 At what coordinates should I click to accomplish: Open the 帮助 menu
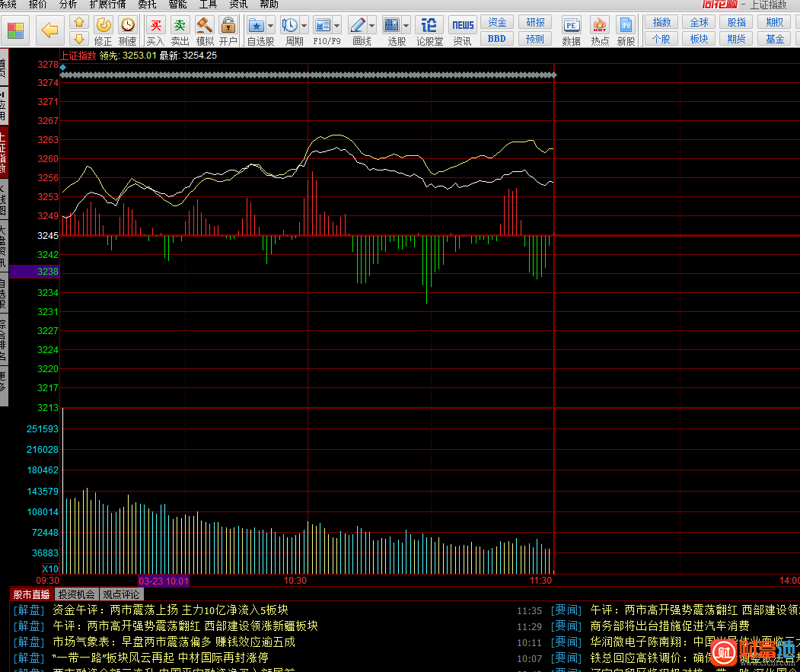pyautogui.click(x=269, y=5)
